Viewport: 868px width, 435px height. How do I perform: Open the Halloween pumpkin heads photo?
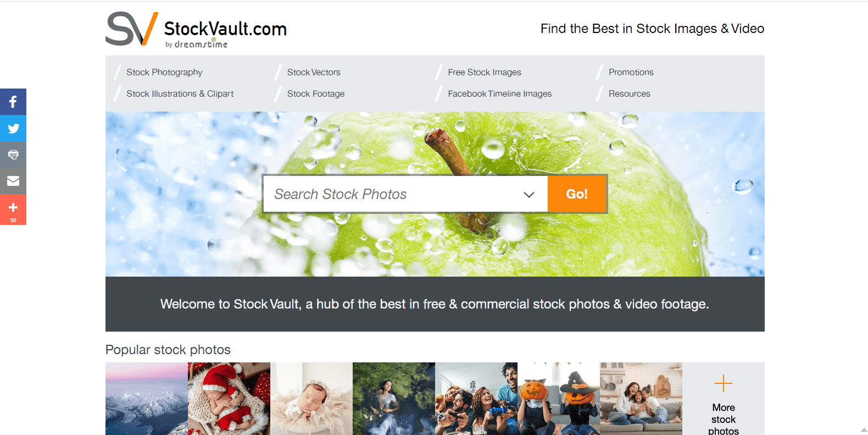pos(559,399)
